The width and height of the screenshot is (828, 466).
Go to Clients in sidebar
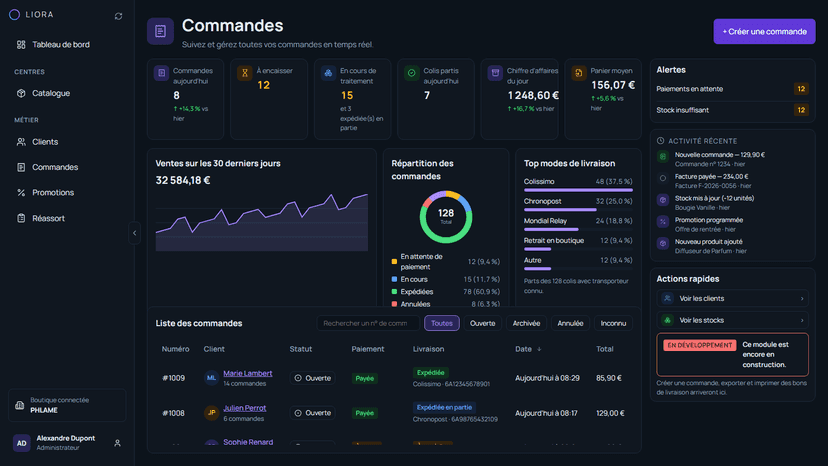click(x=45, y=142)
